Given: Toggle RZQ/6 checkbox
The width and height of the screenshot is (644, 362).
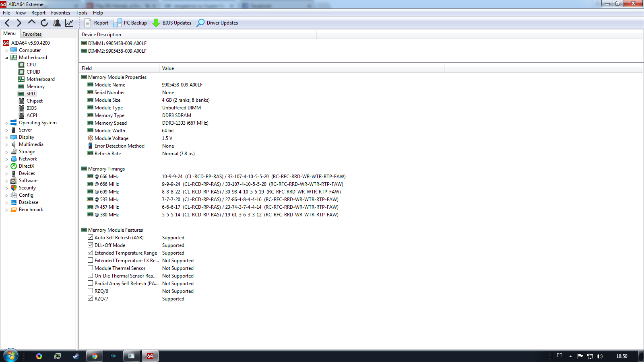Looking at the screenshot, I should coord(91,291).
